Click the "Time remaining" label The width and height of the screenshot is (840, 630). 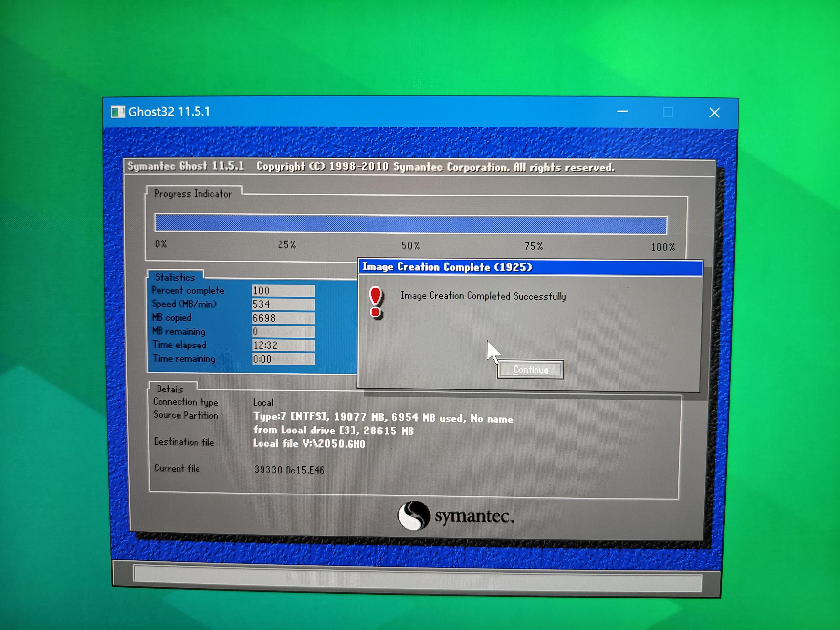coord(184,359)
